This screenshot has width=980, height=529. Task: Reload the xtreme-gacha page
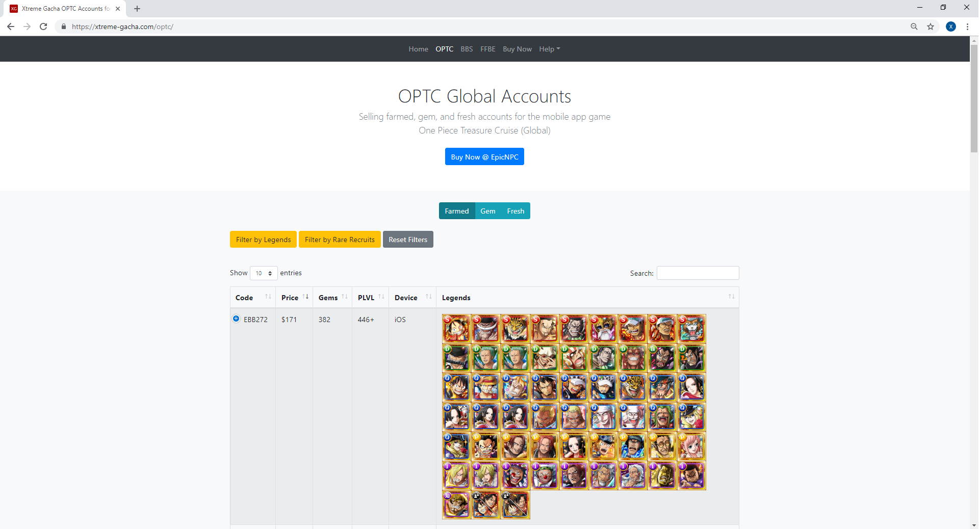43,27
